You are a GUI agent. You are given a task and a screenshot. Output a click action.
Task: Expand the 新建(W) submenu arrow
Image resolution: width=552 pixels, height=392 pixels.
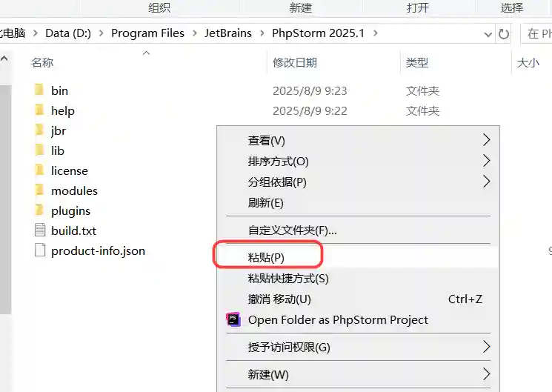click(486, 374)
